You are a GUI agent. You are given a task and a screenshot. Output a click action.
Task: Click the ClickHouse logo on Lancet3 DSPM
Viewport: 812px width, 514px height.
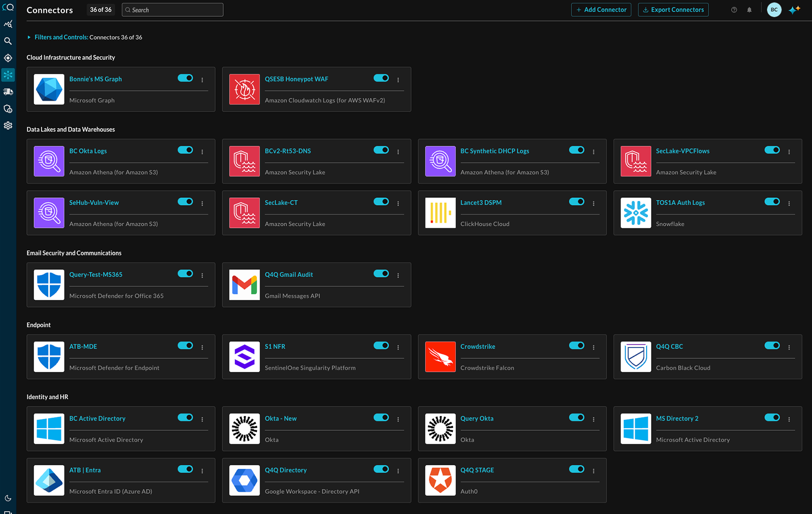pos(440,213)
